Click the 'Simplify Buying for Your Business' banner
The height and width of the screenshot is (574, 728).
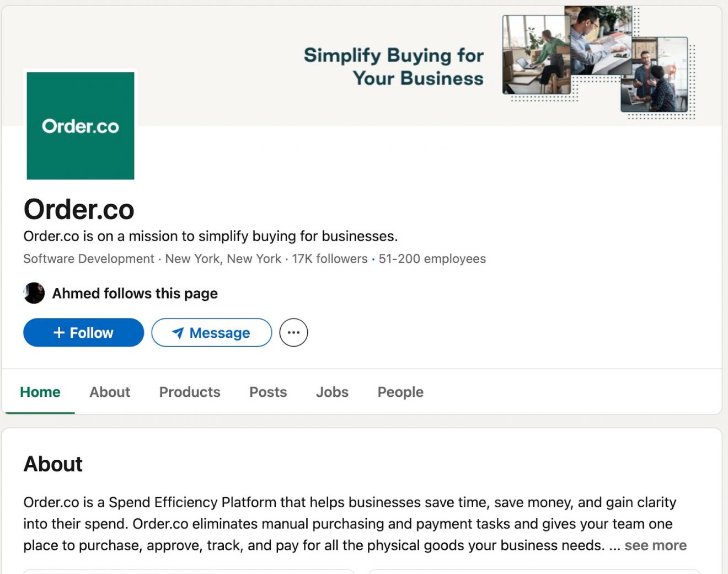coord(393,66)
